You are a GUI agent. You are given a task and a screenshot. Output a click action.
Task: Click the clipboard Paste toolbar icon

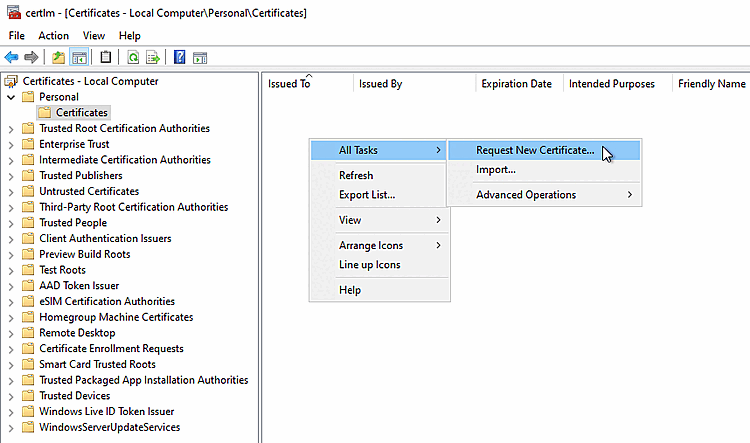[x=106, y=58]
